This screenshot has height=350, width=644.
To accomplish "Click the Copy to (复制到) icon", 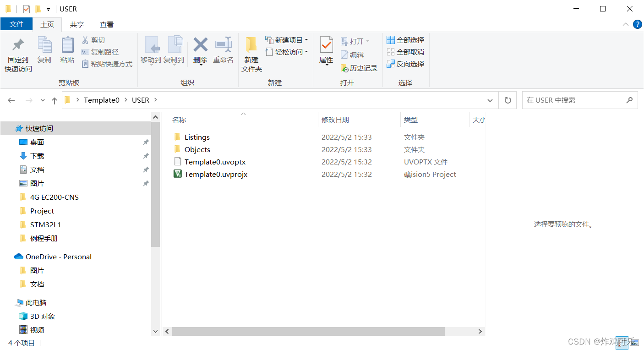I will point(175,45).
